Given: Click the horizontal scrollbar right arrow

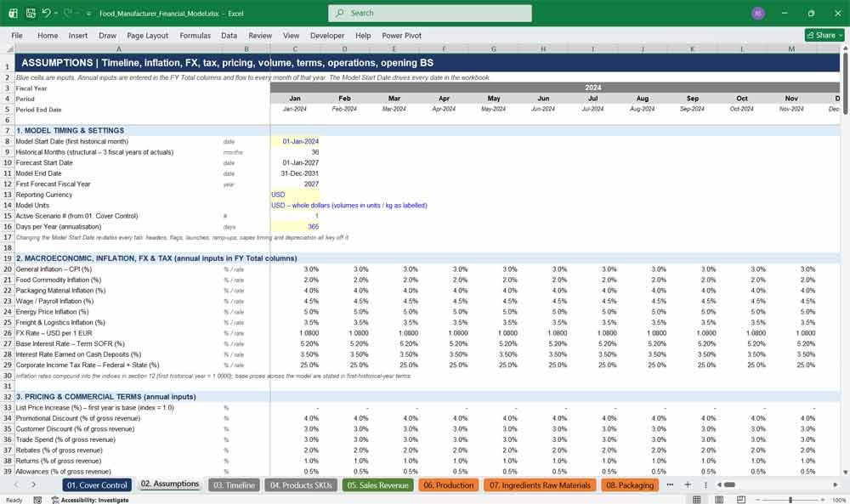Looking at the screenshot, I should point(836,484).
